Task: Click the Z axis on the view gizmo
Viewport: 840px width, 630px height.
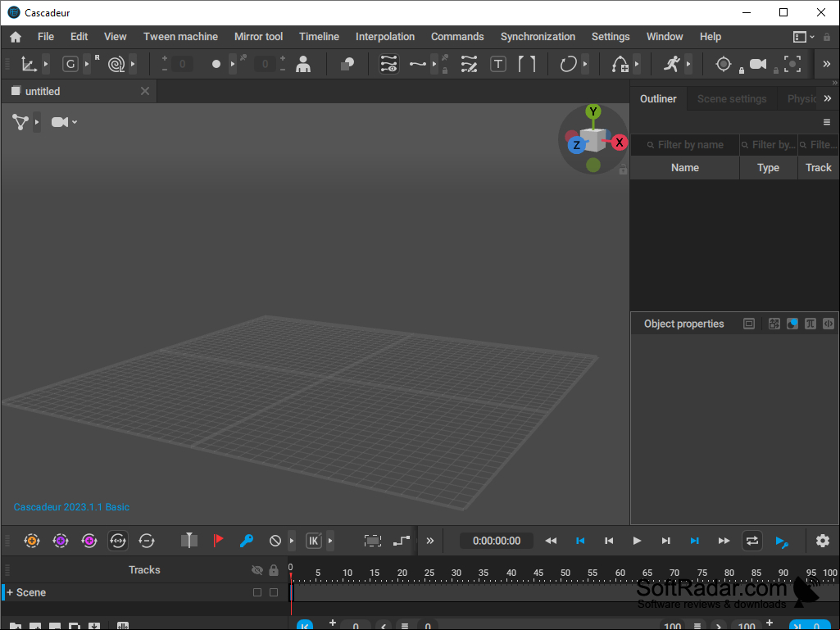Action: click(x=576, y=145)
